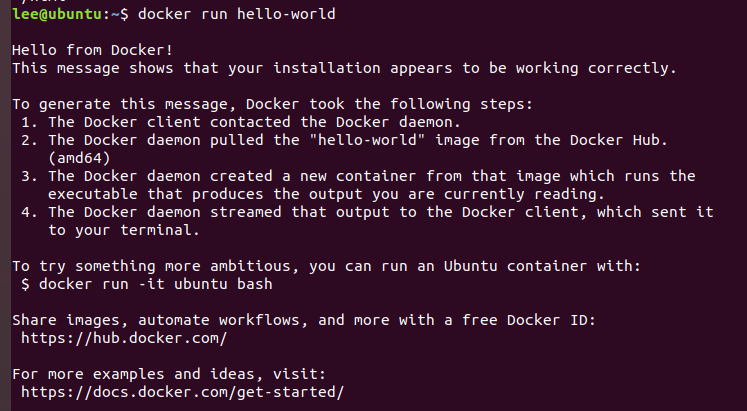Open the https://hub.docker.com/ link

tap(124, 338)
